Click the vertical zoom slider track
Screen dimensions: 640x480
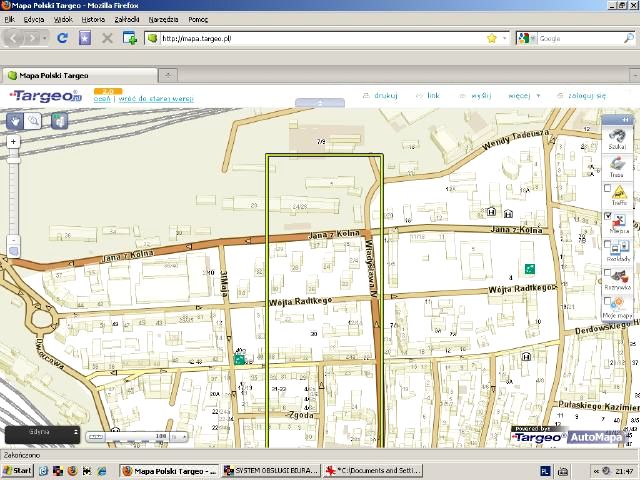coord(13,192)
